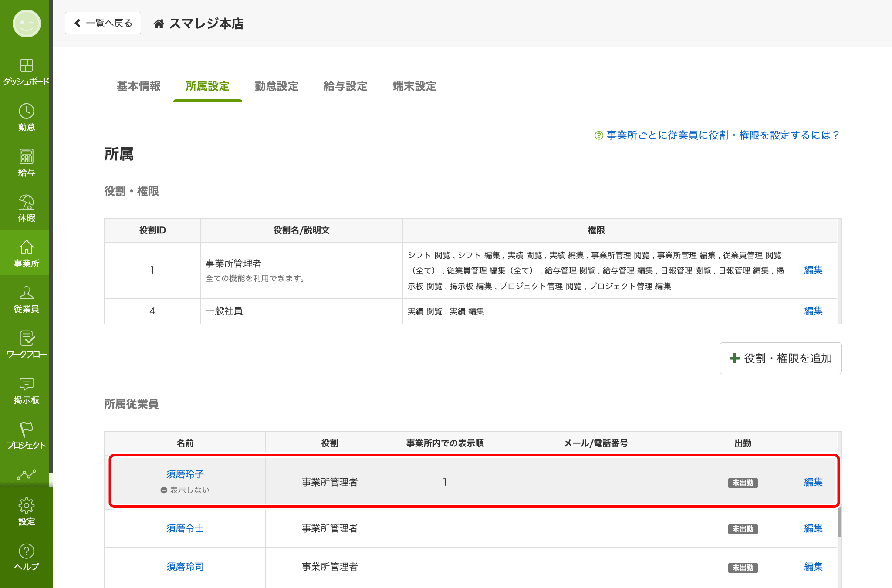Click the 所属従業員 section heading
892x588 pixels.
(131, 404)
